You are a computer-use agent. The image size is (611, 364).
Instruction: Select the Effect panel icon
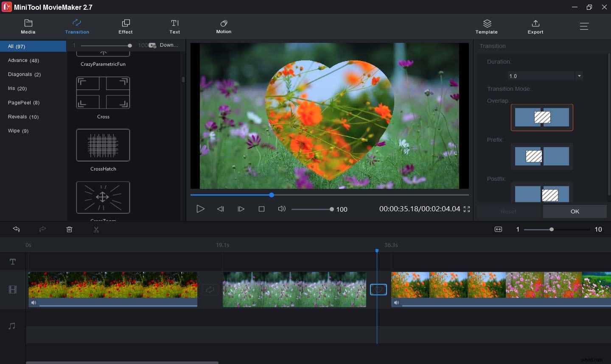pyautogui.click(x=126, y=27)
